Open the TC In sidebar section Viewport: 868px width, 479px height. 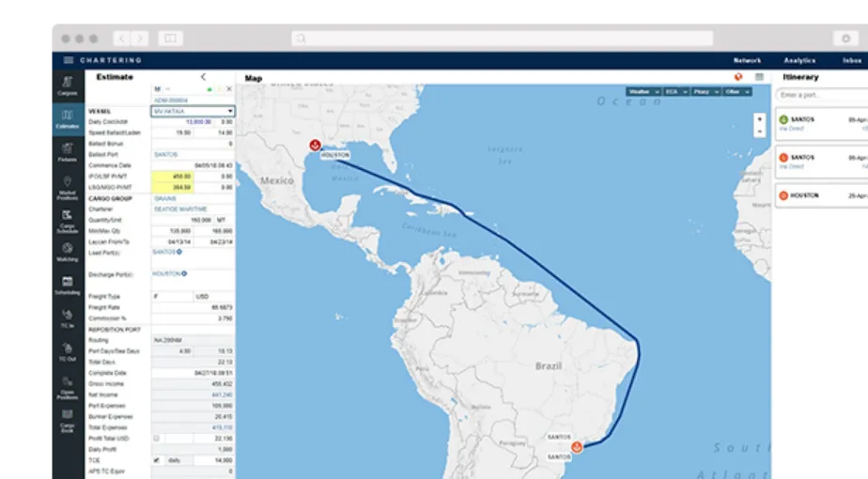pyautogui.click(x=68, y=319)
